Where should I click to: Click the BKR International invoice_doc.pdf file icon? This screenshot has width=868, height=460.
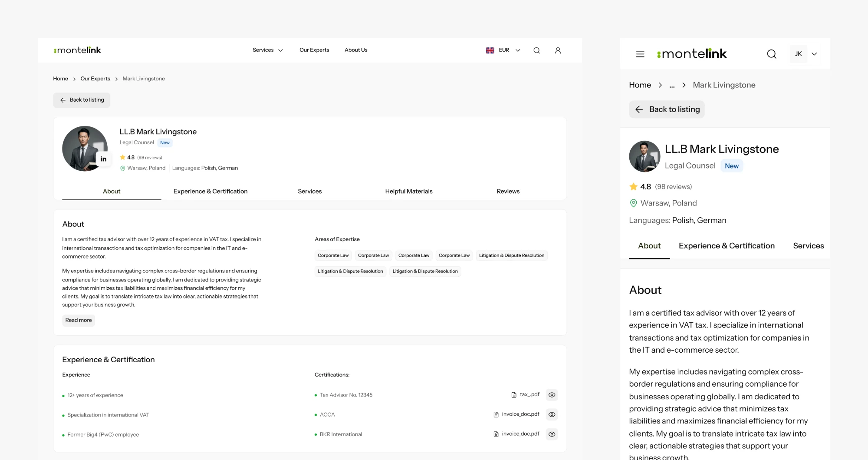click(496, 434)
